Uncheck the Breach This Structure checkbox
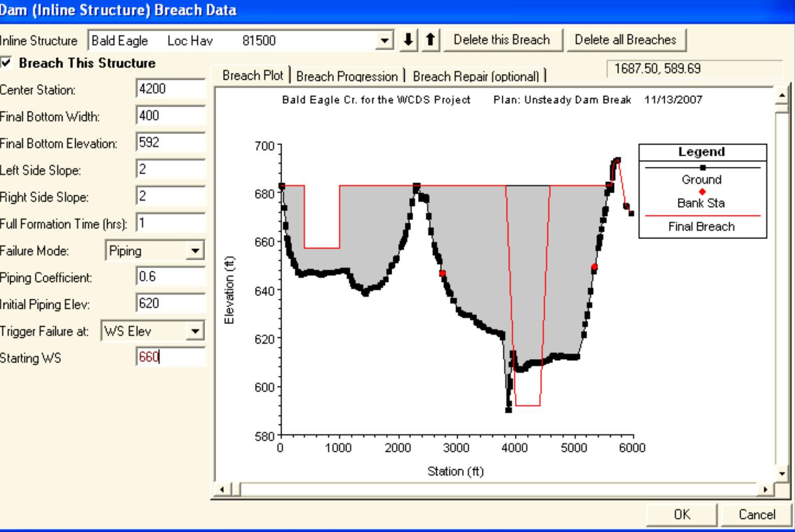 (6, 63)
